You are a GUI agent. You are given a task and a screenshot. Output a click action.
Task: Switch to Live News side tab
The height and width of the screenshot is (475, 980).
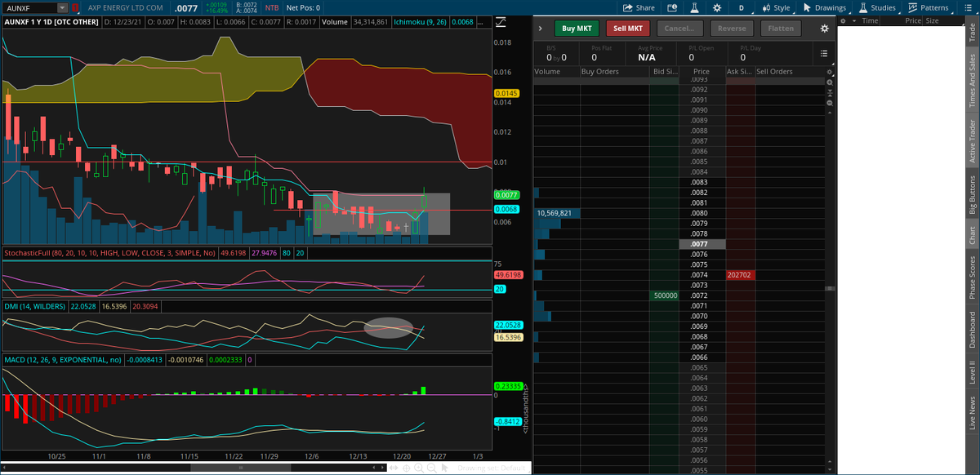point(972,413)
